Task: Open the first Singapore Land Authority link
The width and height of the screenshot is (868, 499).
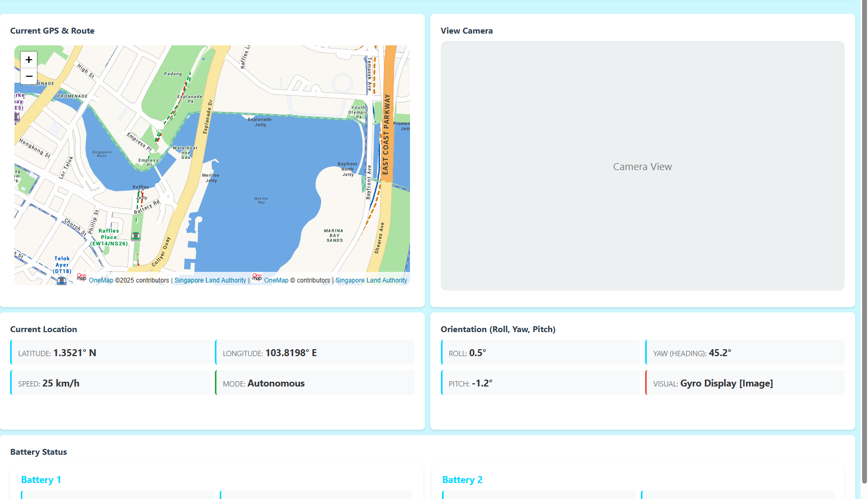Action: pos(210,280)
